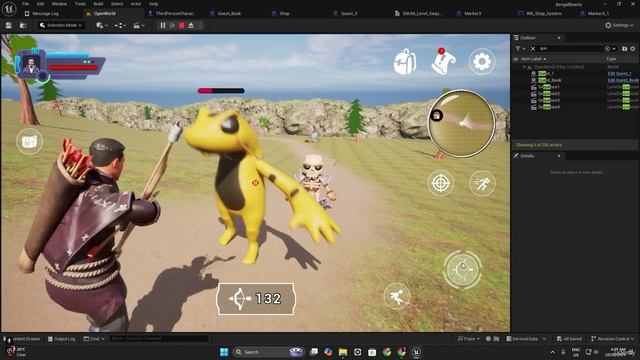Click the bow ammo counter showing 132
The height and width of the screenshot is (360, 640).
click(x=255, y=299)
